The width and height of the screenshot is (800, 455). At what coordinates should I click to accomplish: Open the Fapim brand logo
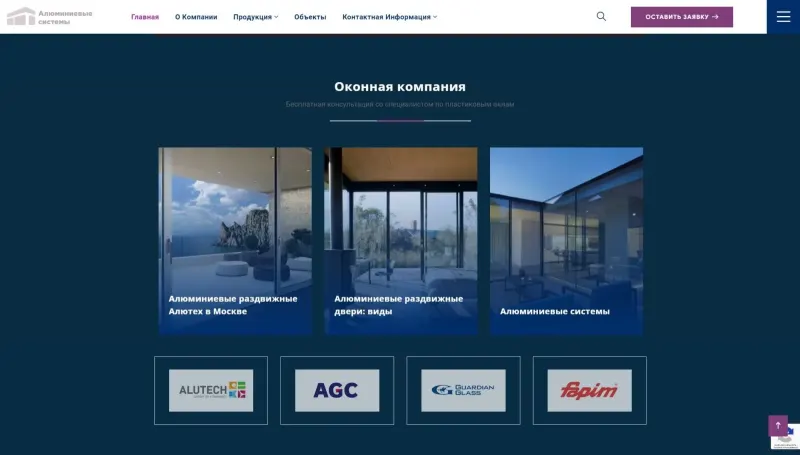point(589,390)
